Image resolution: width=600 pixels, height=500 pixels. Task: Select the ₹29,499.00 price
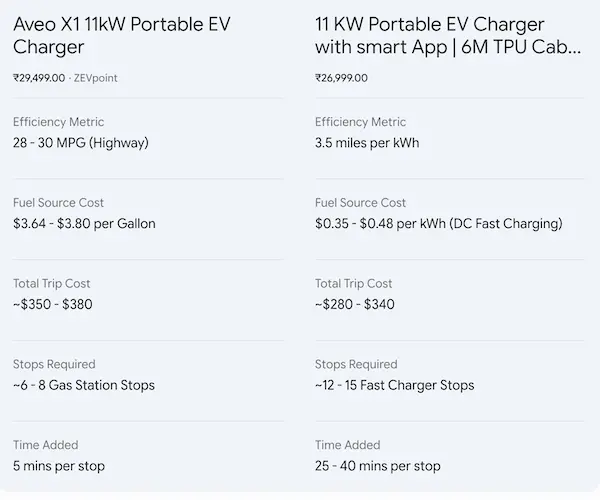[x=39, y=78]
